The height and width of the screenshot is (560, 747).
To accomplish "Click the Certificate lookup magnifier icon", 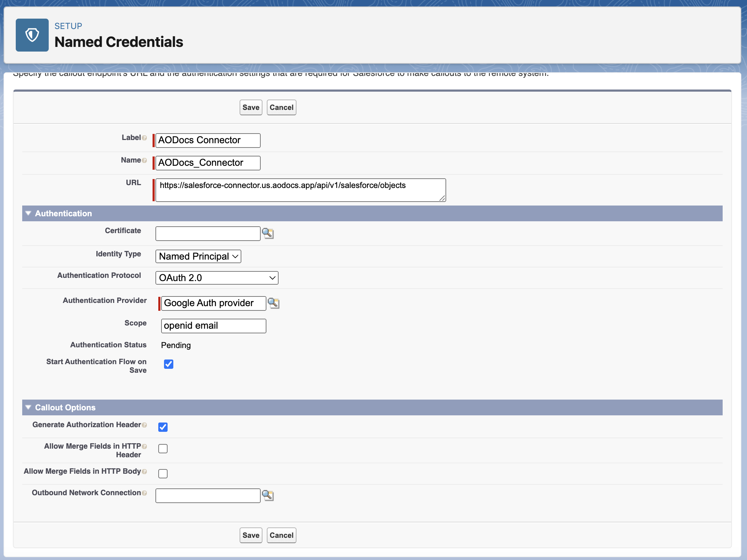I will point(268,233).
